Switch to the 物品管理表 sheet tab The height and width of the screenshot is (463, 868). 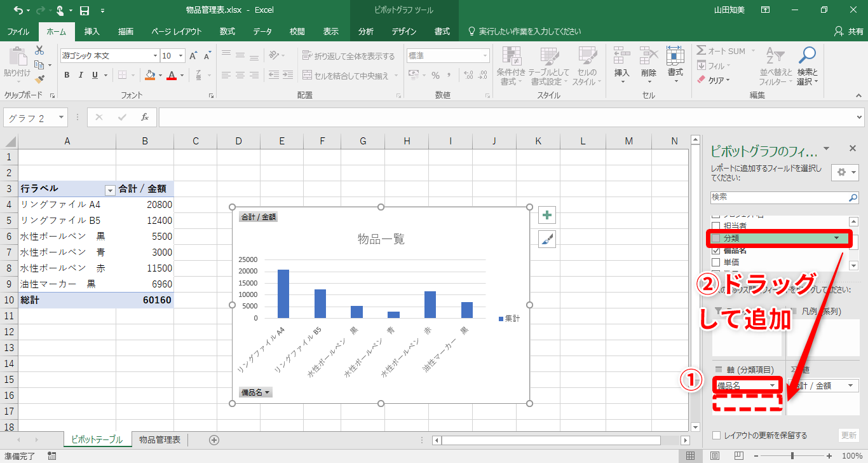159,439
